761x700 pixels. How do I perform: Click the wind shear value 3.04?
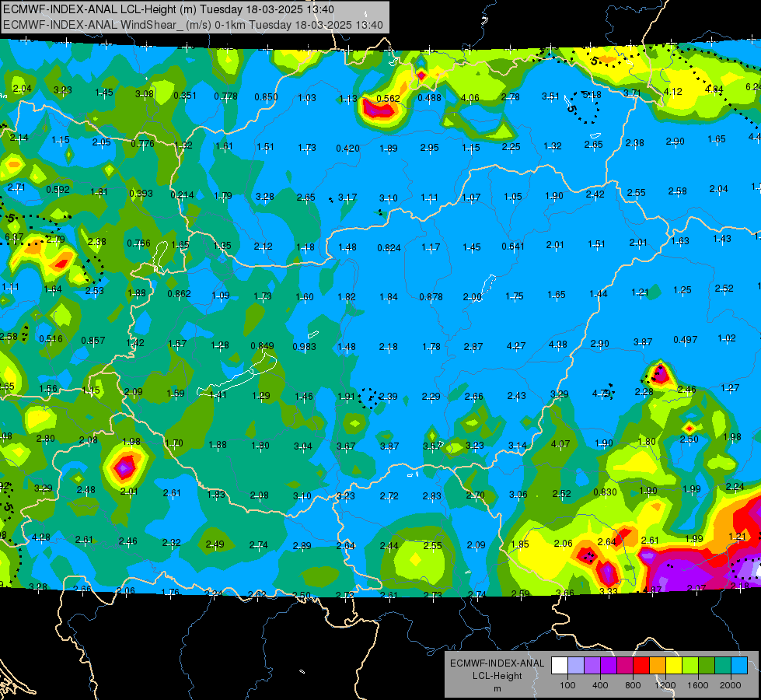pos(303,446)
